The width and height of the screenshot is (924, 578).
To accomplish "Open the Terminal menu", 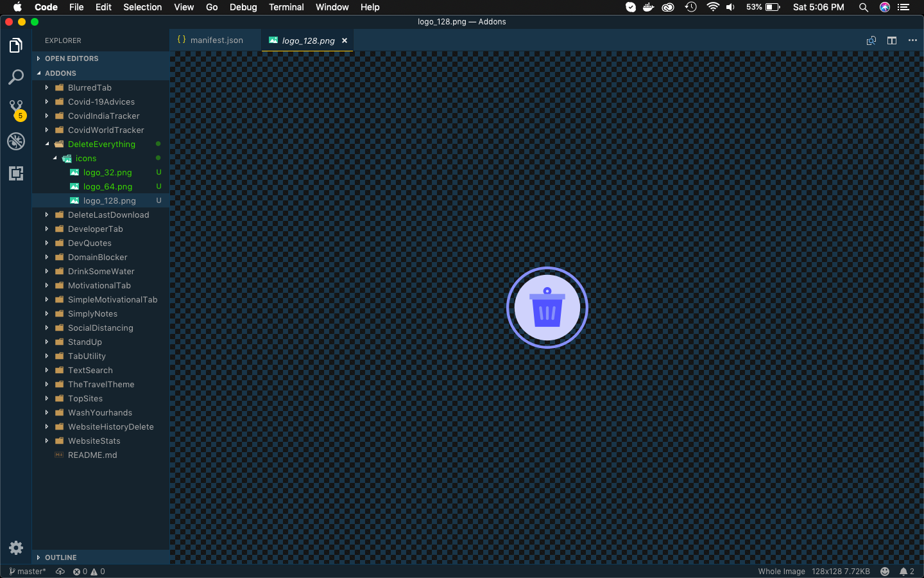I will point(286,7).
